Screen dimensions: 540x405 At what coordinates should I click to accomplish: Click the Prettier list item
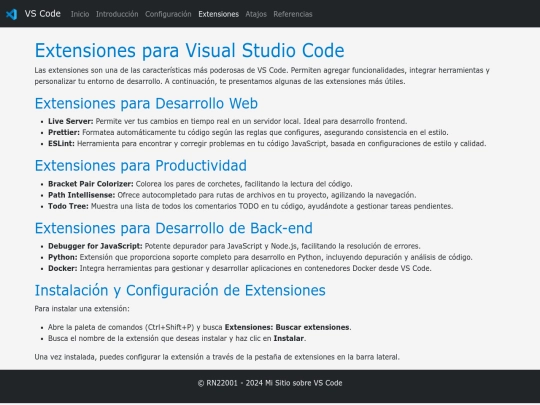point(248,132)
